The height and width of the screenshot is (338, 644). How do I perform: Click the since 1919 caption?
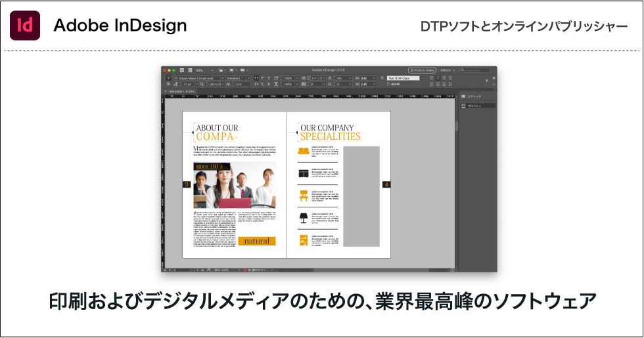coord(210,167)
